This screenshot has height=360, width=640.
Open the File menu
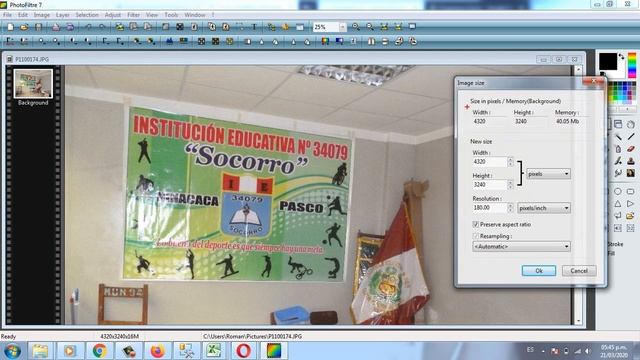point(7,15)
